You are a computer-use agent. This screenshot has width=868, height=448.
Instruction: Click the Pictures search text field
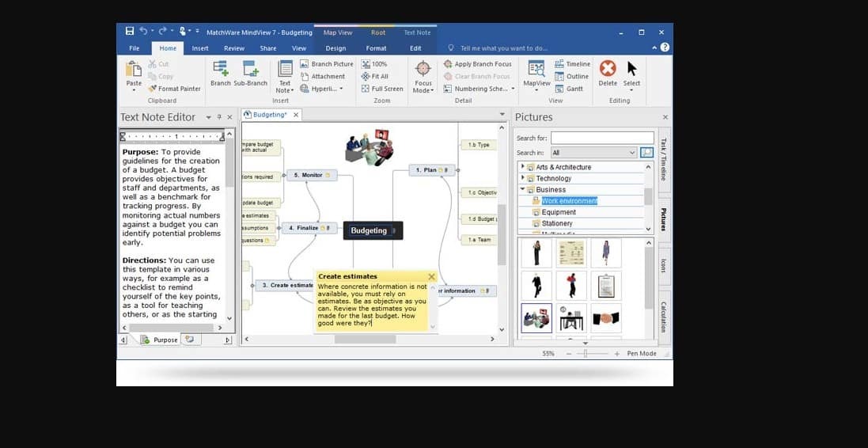coord(602,138)
